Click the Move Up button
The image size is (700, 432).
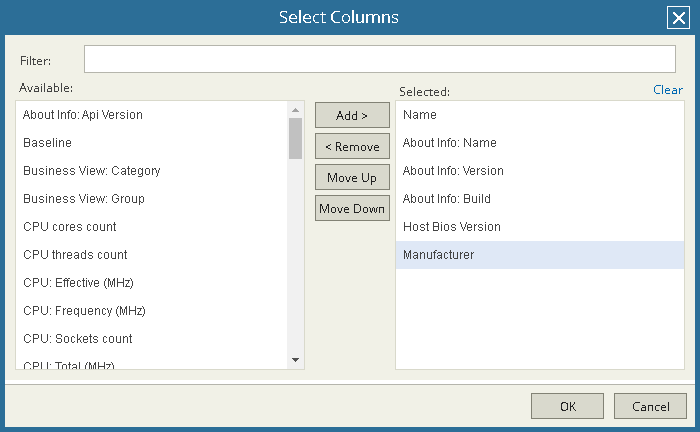click(352, 178)
